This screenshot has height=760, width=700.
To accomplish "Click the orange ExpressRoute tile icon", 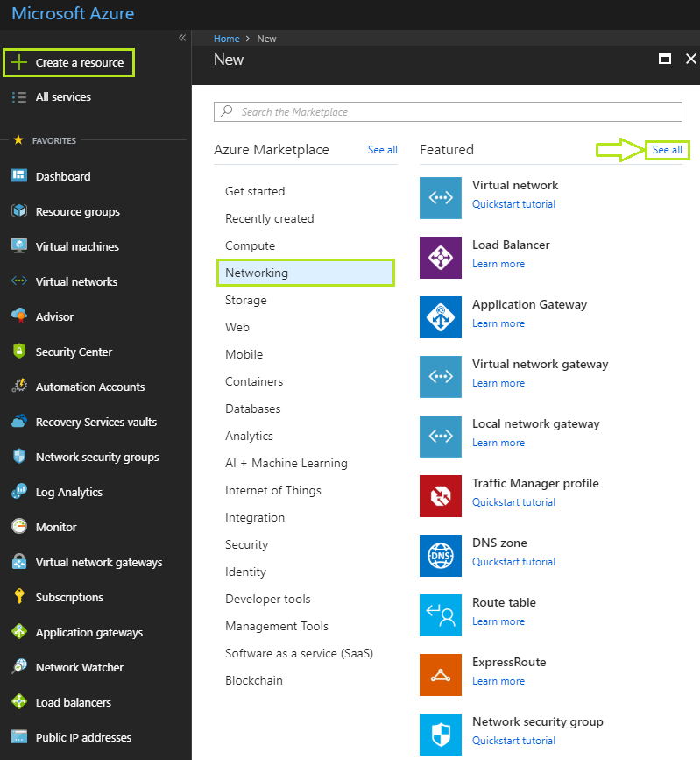I will click(441, 675).
